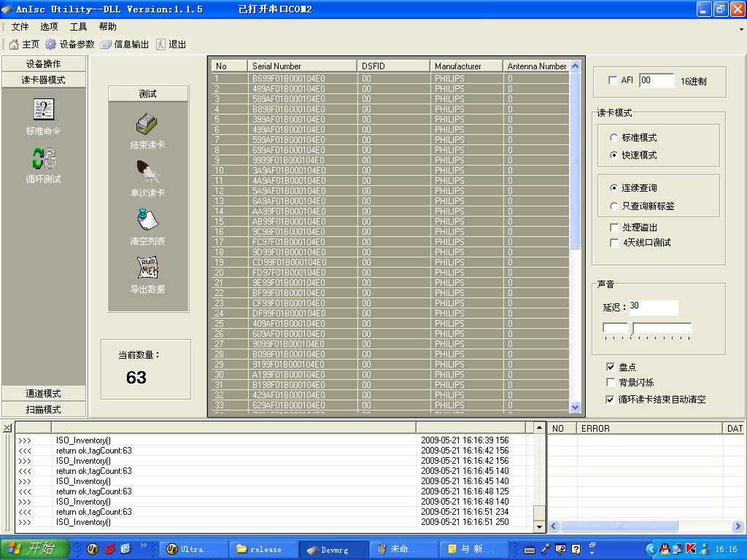Click the Antenna Number column header
The image size is (747, 560).
536,66
